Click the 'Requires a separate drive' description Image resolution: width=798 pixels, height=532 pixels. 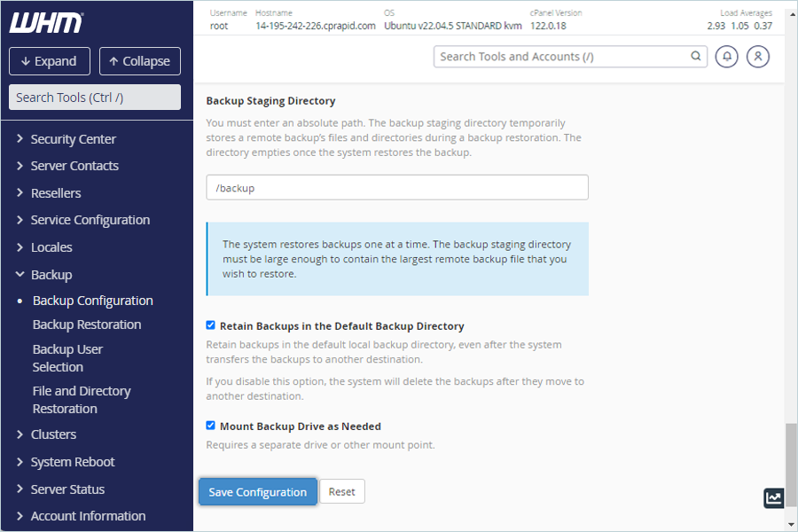pyautogui.click(x=321, y=445)
